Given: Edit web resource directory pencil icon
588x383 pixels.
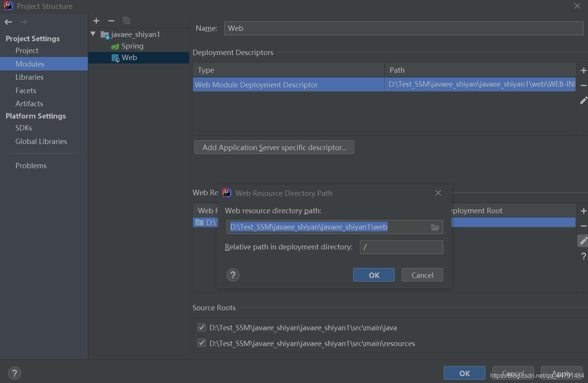Looking at the screenshot, I should coord(583,241).
